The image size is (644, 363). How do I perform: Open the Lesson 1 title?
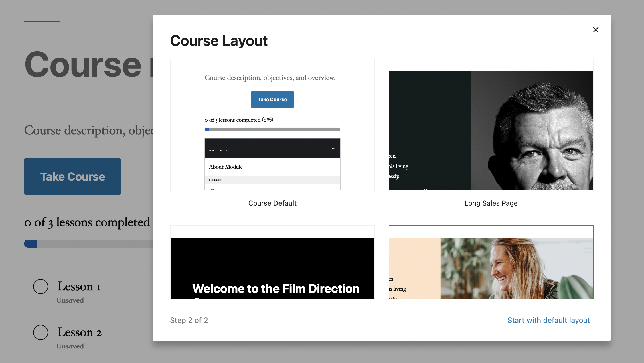(x=79, y=287)
